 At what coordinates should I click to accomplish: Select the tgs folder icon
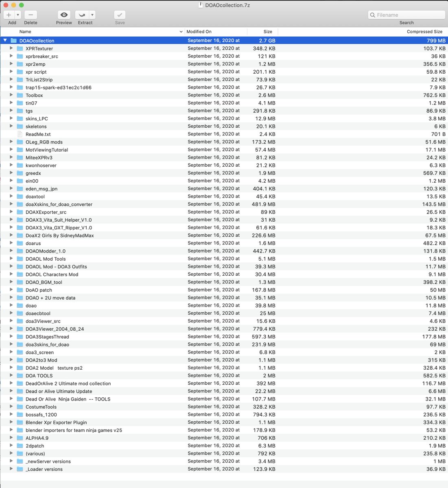click(x=20, y=111)
